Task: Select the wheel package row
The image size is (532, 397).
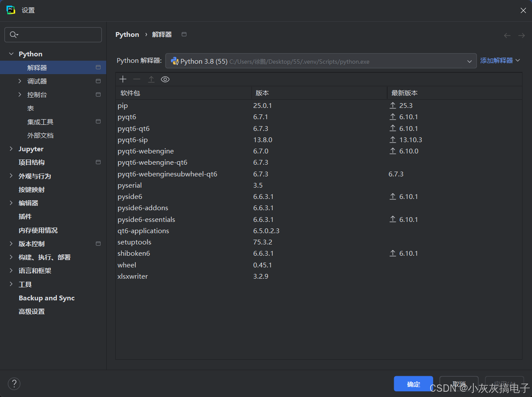Action: point(319,265)
